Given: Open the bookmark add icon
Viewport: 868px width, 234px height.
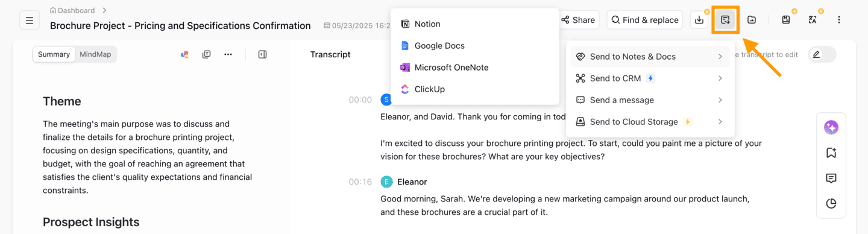Looking at the screenshot, I should point(831,153).
